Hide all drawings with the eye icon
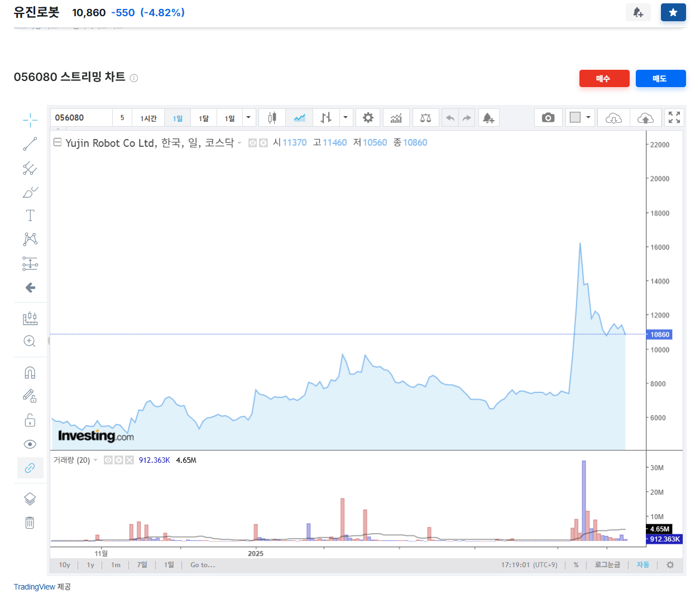 [x=30, y=444]
